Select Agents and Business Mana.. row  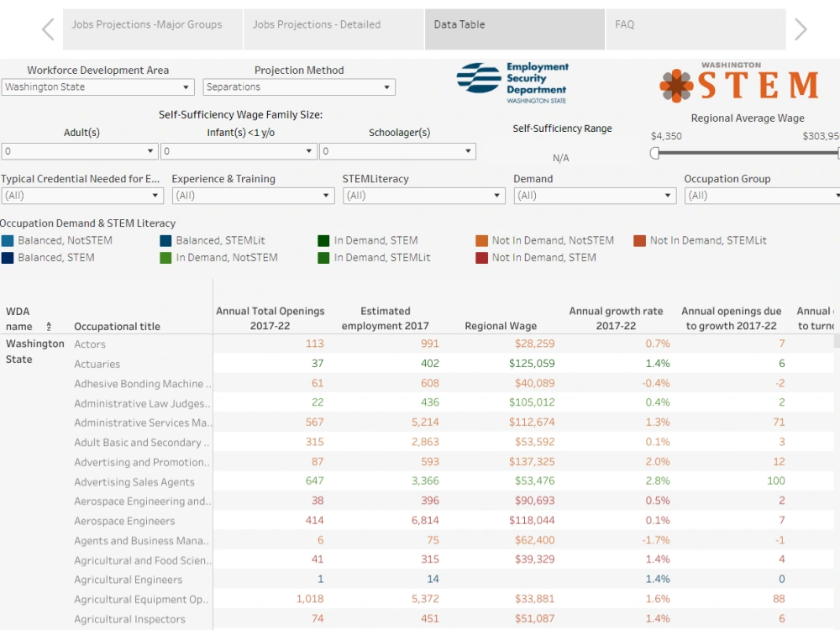(141, 541)
